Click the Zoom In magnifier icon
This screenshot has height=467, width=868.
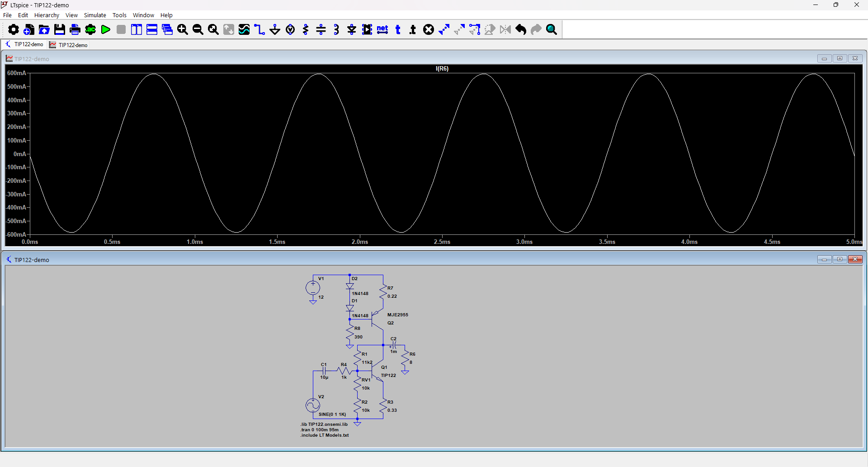183,30
